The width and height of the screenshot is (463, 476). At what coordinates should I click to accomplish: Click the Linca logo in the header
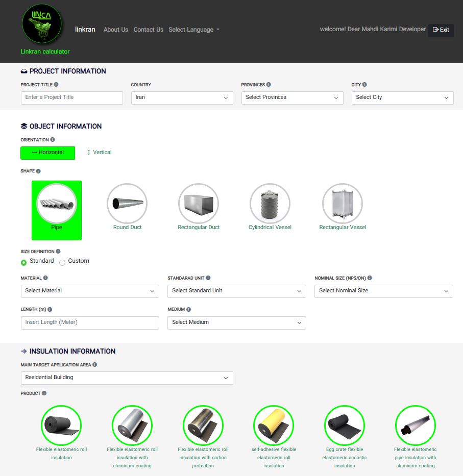42,23
